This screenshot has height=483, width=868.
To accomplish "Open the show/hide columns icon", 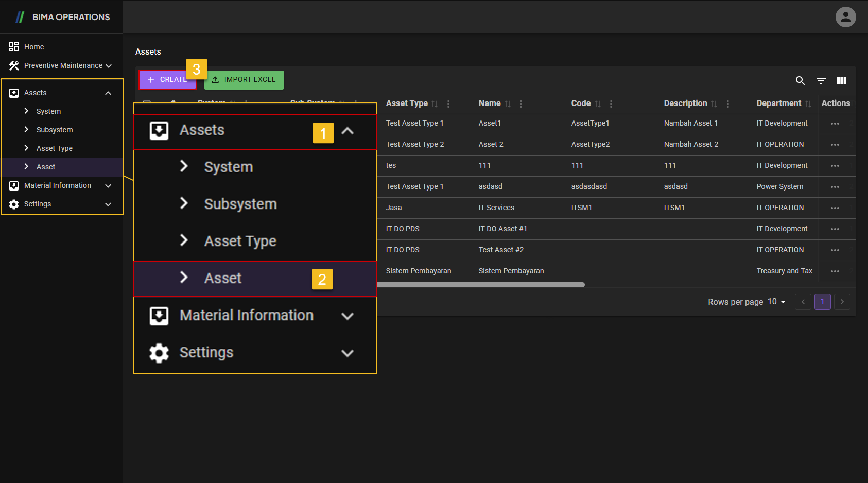I will [842, 81].
